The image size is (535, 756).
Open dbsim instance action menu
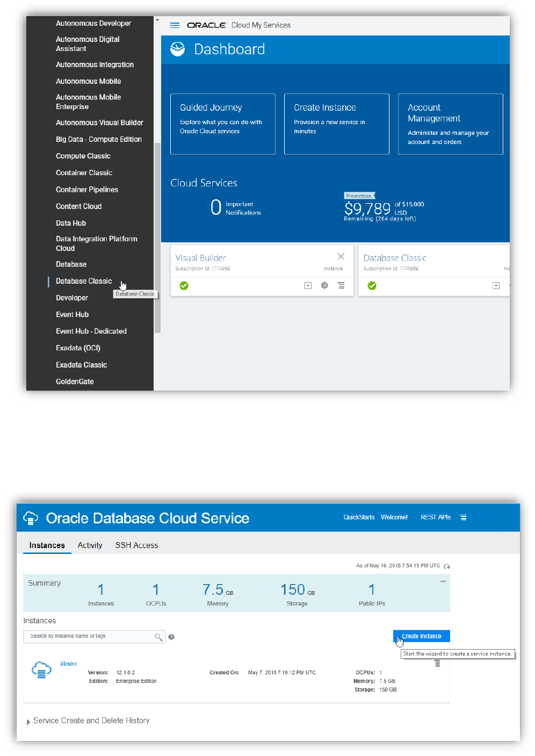[437, 664]
